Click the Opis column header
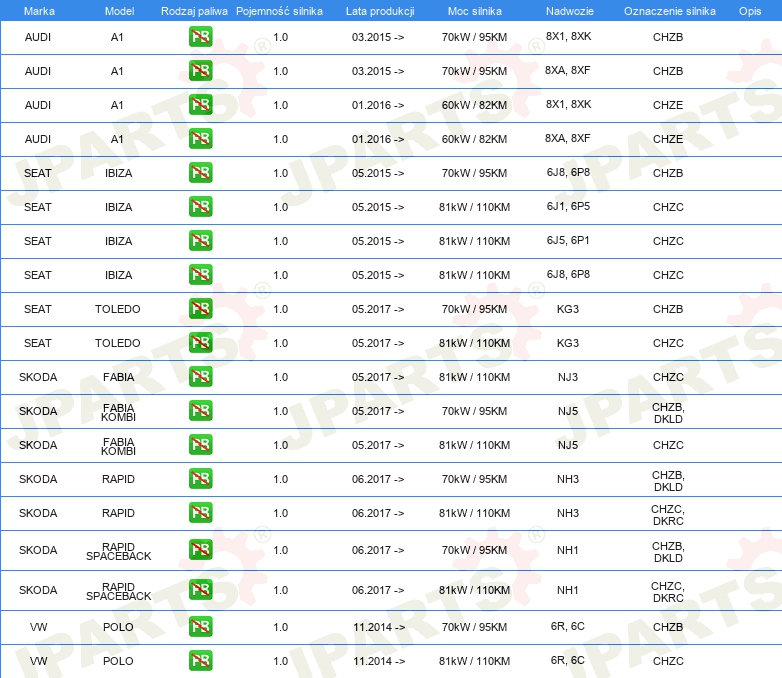This screenshot has height=678, width=782. pyautogui.click(x=749, y=10)
